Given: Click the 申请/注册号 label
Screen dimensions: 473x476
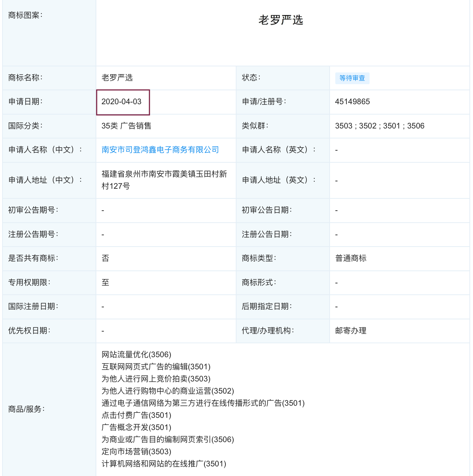Looking at the screenshot, I should [264, 102].
